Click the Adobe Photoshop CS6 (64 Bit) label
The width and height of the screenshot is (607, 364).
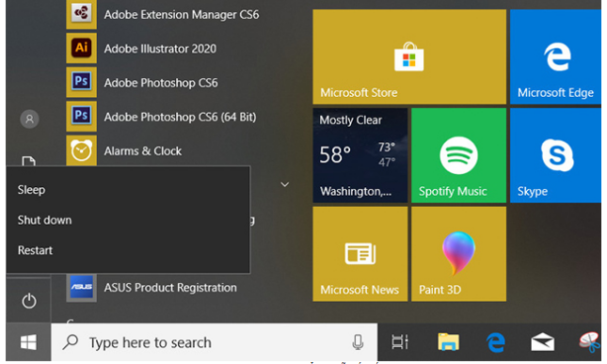[x=180, y=117]
